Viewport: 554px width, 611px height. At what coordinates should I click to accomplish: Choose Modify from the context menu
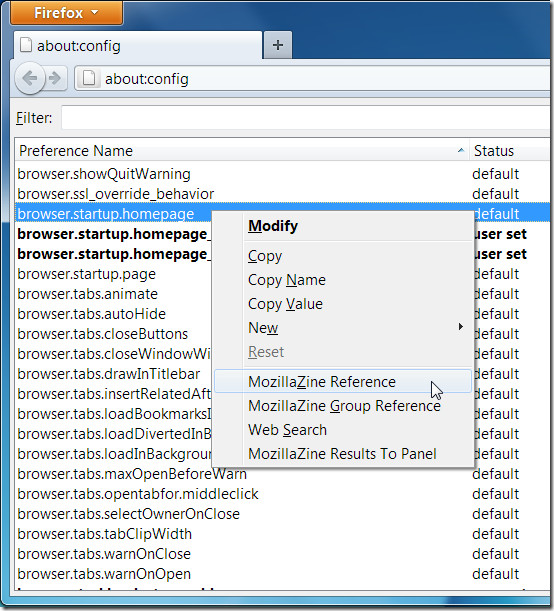[273, 226]
